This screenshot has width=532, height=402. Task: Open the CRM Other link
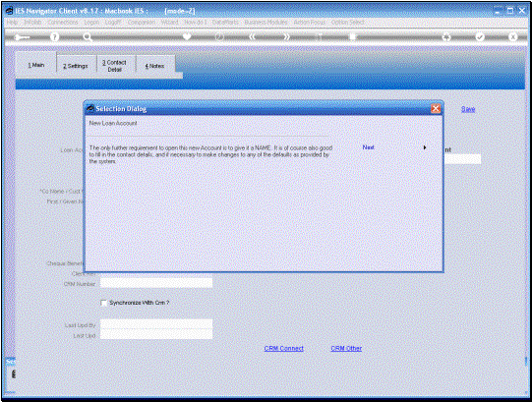coord(346,348)
